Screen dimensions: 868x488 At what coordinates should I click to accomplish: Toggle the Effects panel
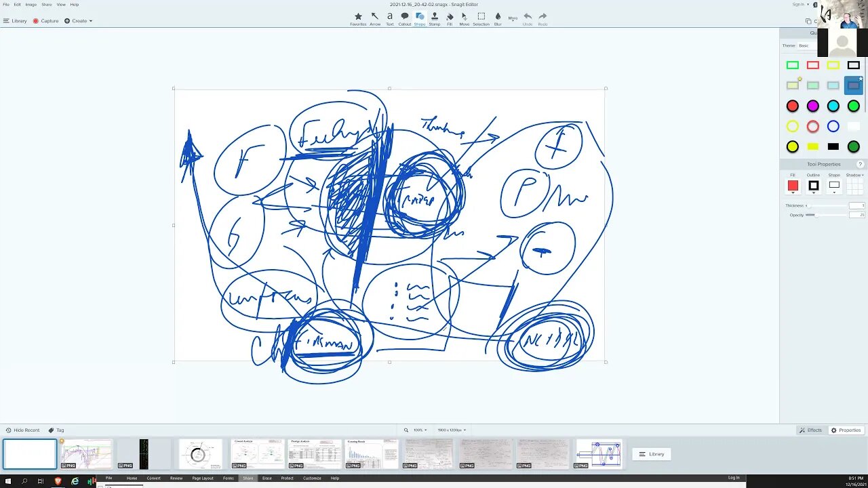pos(811,430)
